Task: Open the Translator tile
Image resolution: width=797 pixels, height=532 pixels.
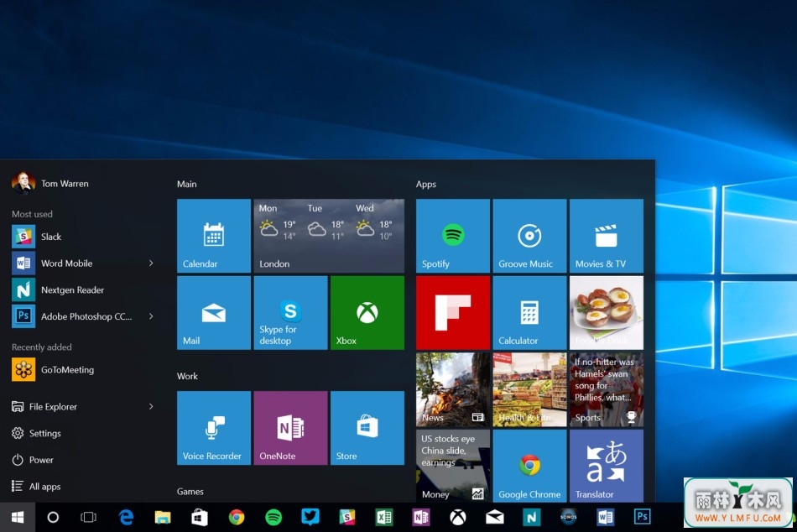Action: coord(607,466)
